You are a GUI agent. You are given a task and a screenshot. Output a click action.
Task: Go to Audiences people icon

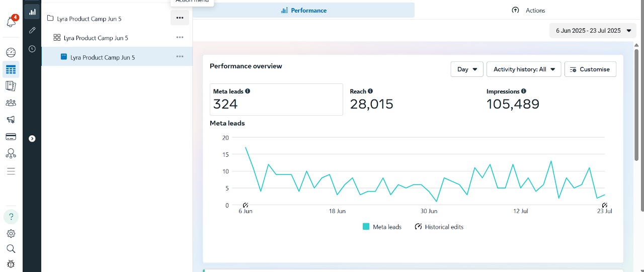click(x=11, y=103)
